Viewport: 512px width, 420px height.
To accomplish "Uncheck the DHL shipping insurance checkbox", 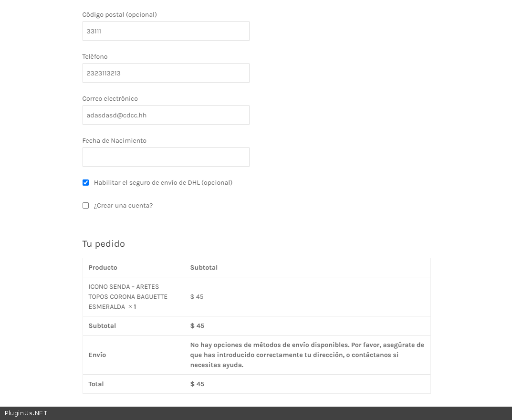I will pyautogui.click(x=86, y=183).
